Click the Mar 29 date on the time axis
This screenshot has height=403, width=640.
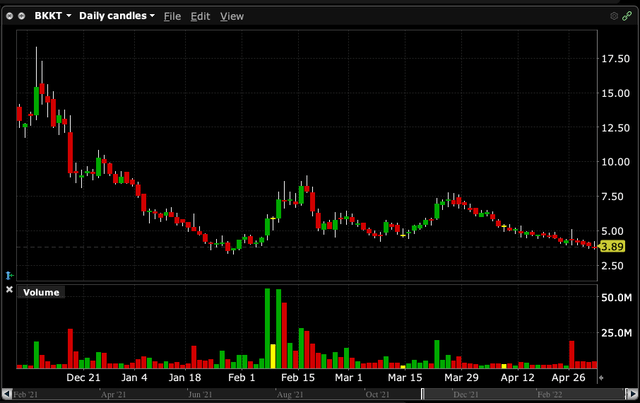tap(461, 378)
